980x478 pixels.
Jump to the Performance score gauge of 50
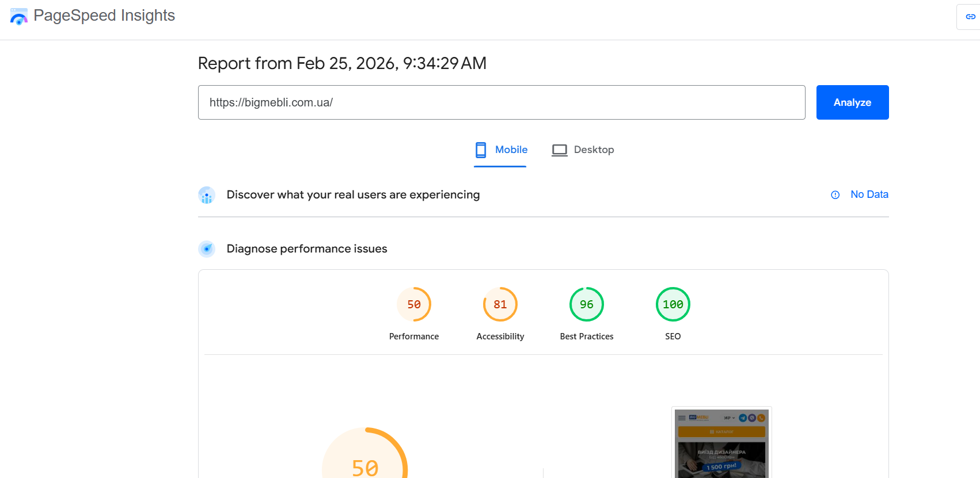click(414, 304)
